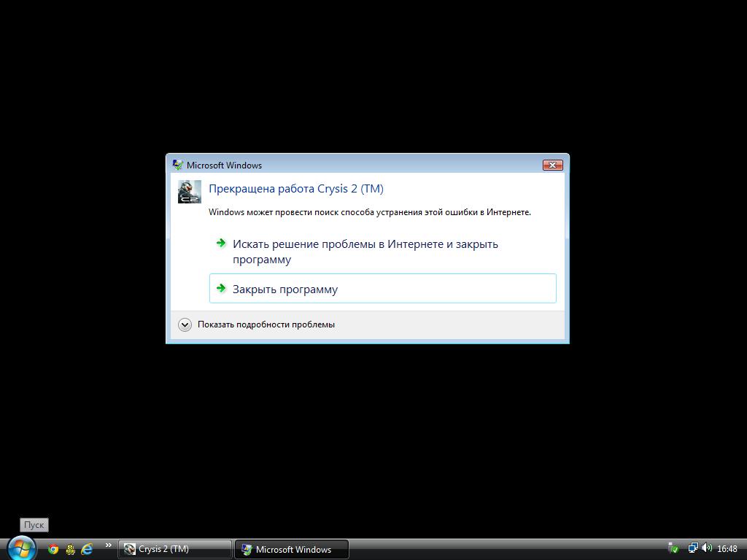Choose 'Искать решение проблемы в Интернете и закрыть программу'
Screen dimensions: 747x560
[382, 252]
